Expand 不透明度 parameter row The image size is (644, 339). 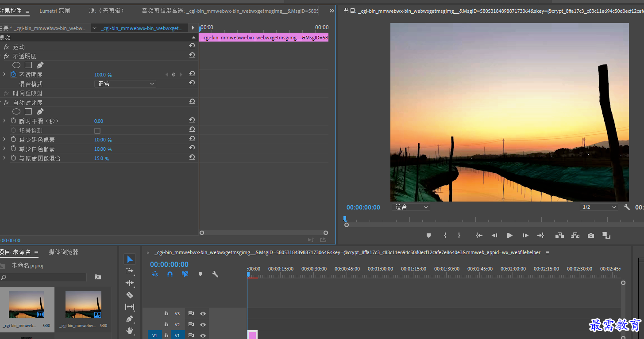tap(4, 74)
